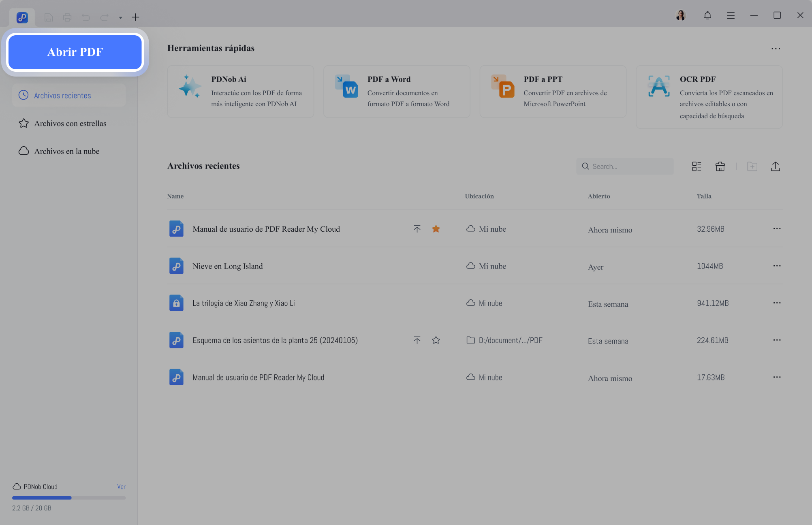Sort by Talla column header

click(704, 196)
